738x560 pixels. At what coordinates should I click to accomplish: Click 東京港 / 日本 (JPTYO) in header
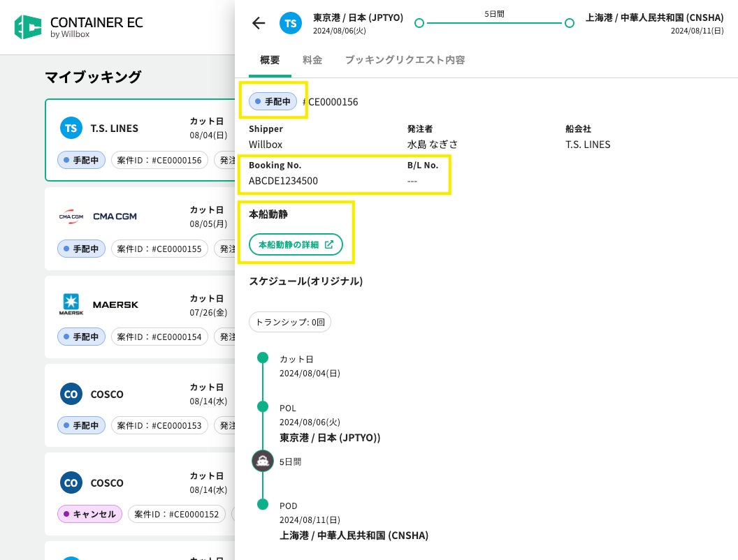point(359,17)
